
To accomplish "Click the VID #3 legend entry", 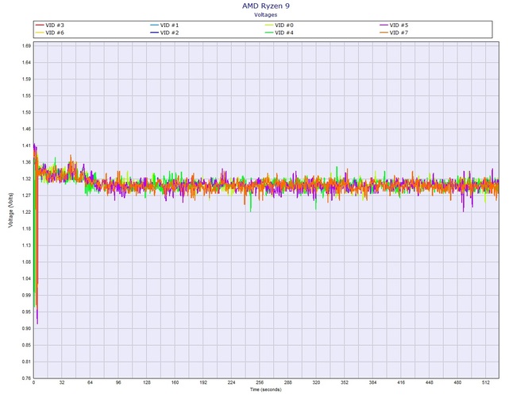I will 50,25.
